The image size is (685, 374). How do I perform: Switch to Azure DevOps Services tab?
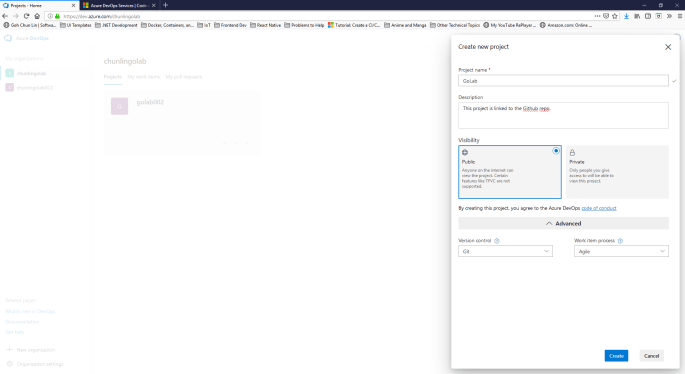tap(119, 5)
